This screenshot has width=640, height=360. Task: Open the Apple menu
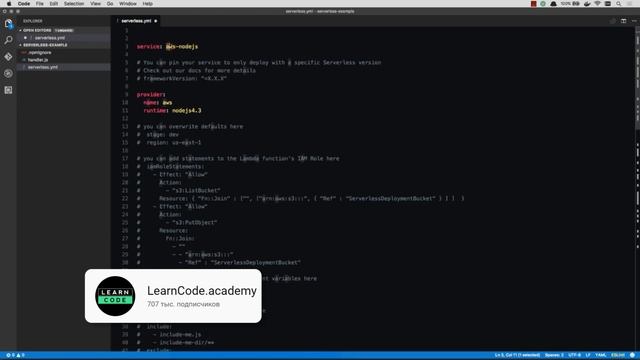9,4
